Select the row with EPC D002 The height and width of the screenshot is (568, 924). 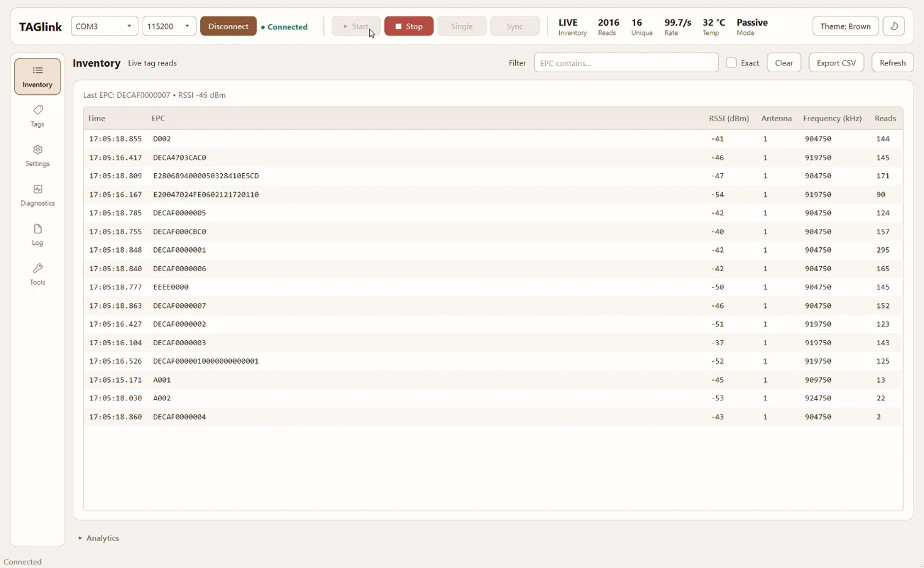click(493, 139)
